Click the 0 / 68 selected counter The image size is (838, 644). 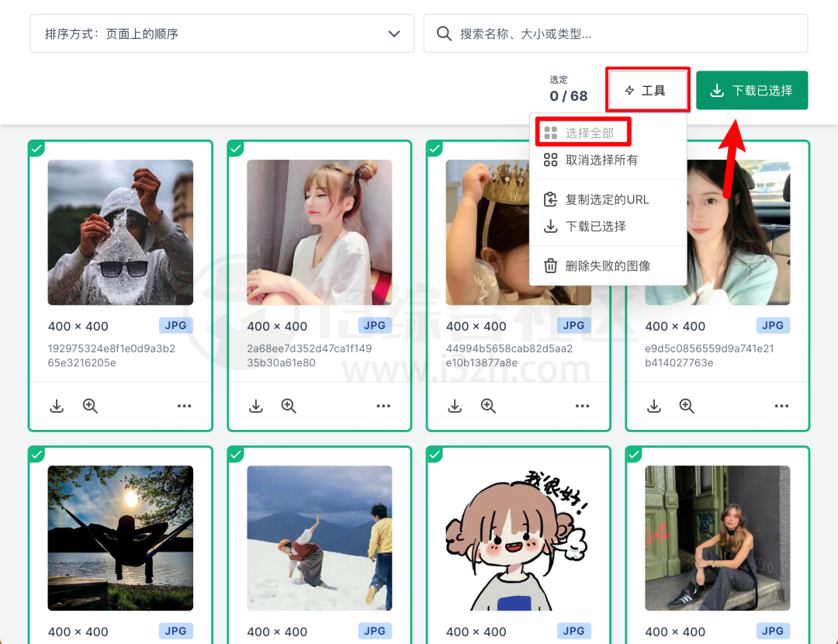[x=569, y=95]
